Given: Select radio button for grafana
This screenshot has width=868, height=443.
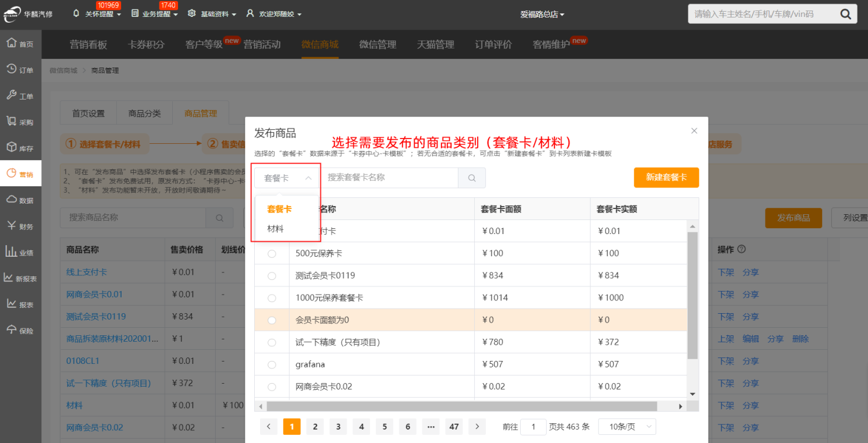Looking at the screenshot, I should tap(272, 365).
